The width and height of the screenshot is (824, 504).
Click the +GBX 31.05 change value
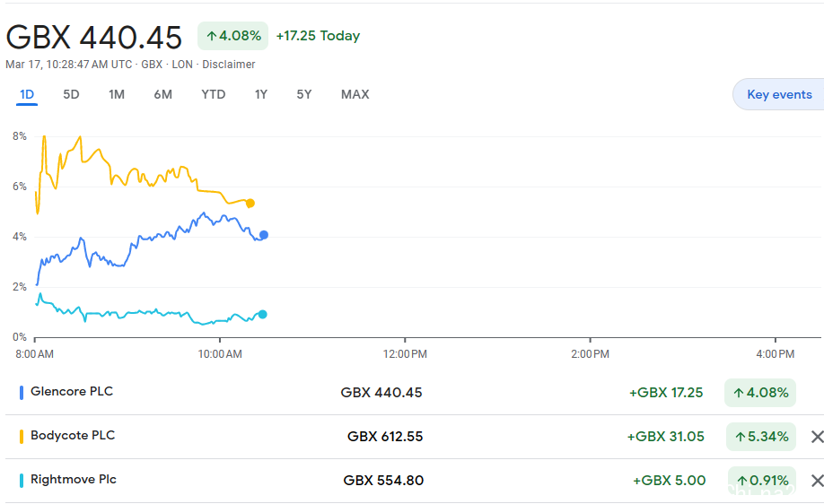[665, 437]
